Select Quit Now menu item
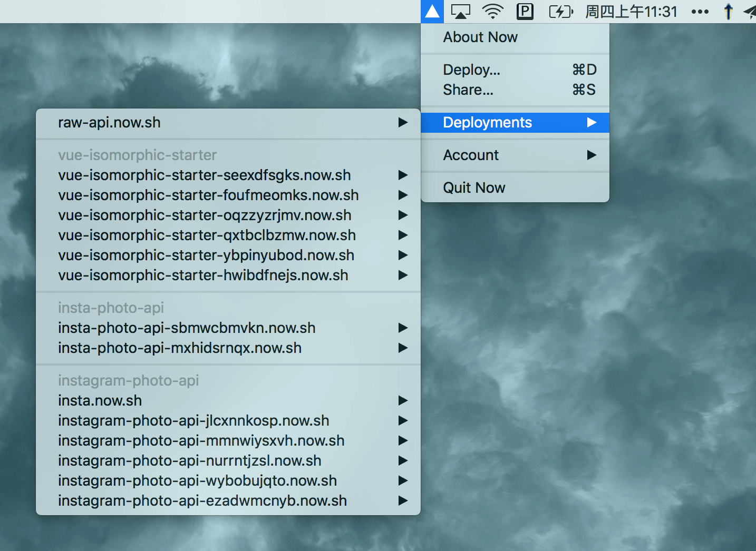 tap(515, 188)
